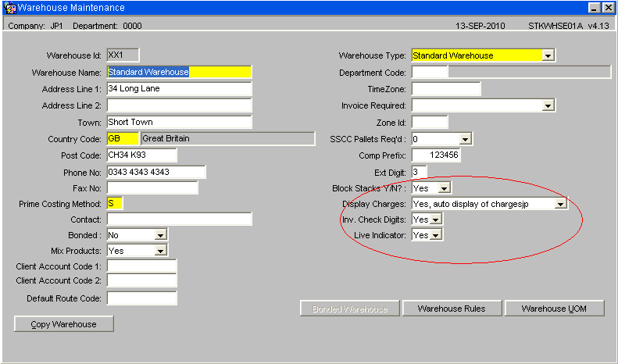Click the Department: 0000 text

(107, 26)
